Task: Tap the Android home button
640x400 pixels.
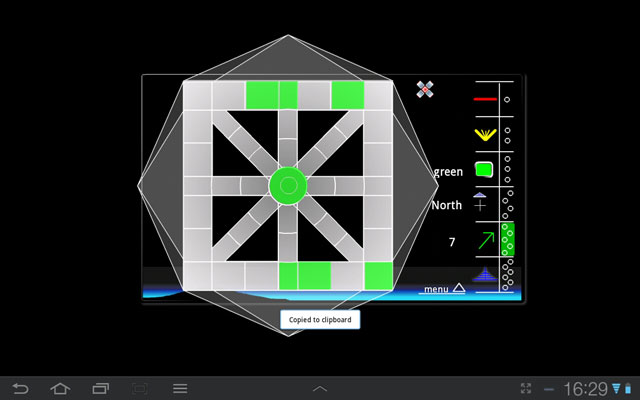Action: [60, 389]
